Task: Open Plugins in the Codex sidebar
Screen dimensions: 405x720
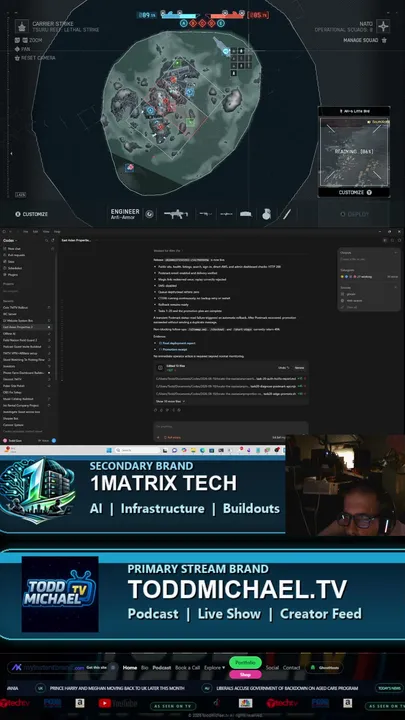Action: click(x=11, y=275)
